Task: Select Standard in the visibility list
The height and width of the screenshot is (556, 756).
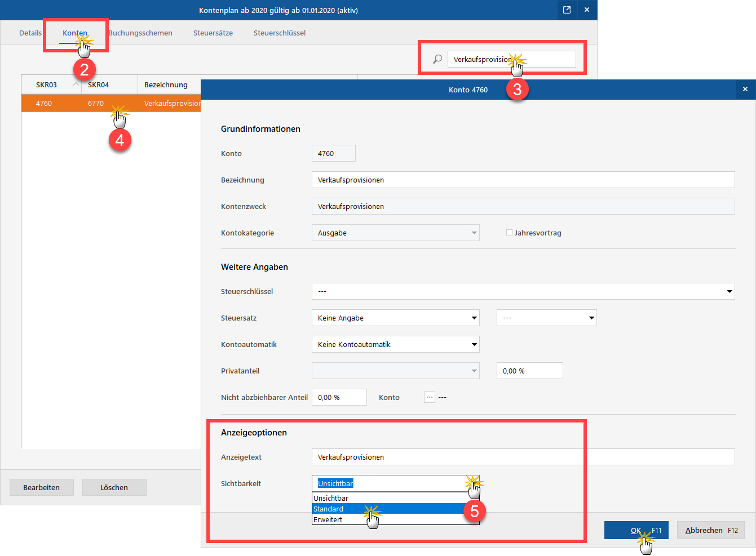Action: (x=395, y=509)
